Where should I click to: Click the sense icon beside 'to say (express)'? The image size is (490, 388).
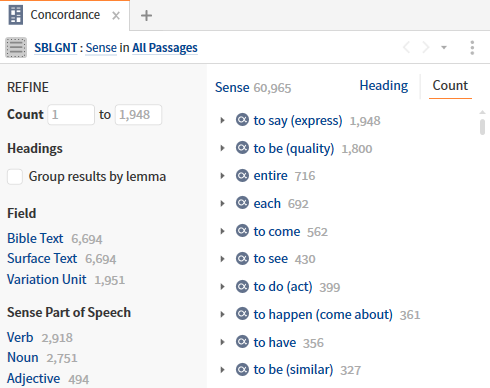coord(242,119)
